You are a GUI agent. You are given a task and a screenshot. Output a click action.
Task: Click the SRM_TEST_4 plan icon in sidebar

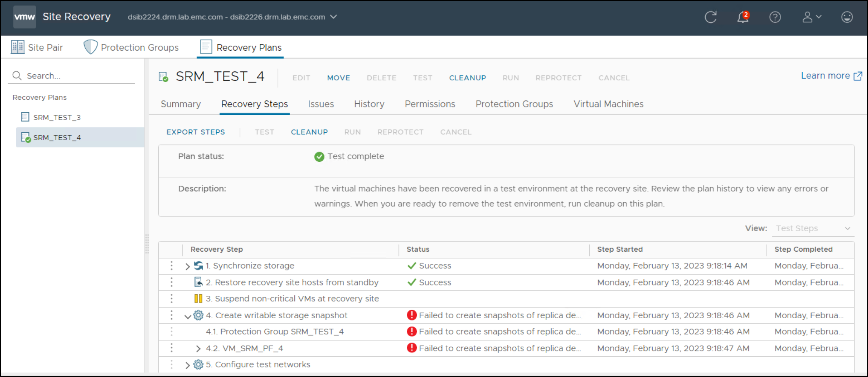pyautogui.click(x=26, y=137)
